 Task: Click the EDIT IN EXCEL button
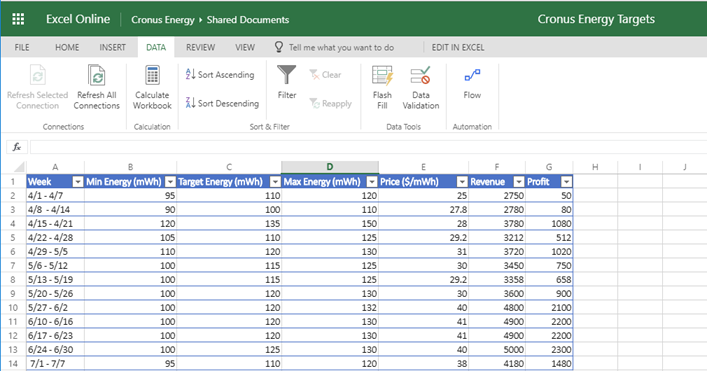[458, 47]
